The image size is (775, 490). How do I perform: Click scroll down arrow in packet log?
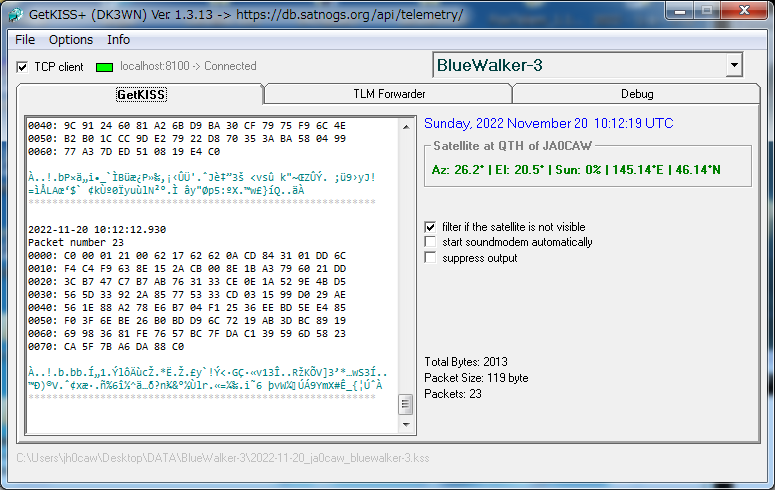406,424
